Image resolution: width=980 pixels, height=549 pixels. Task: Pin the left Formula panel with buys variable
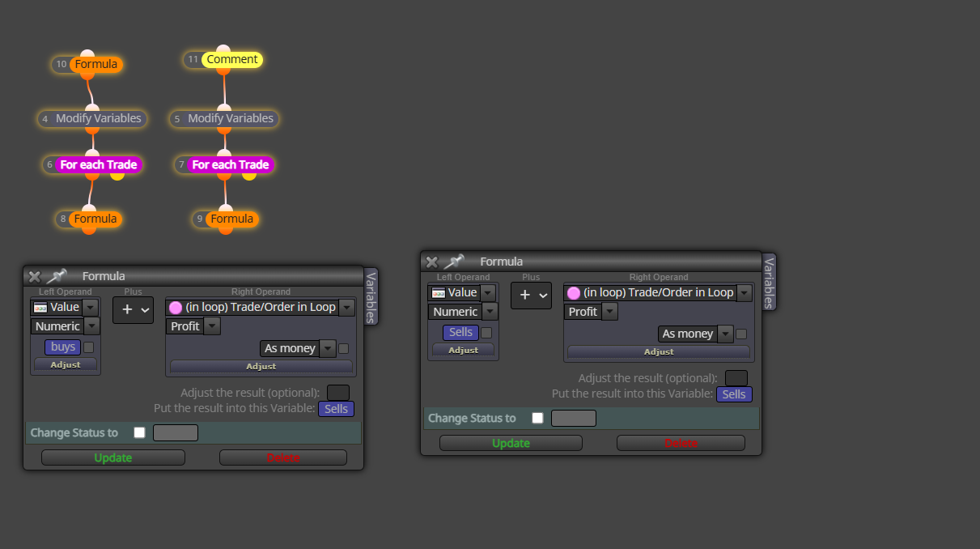57,276
